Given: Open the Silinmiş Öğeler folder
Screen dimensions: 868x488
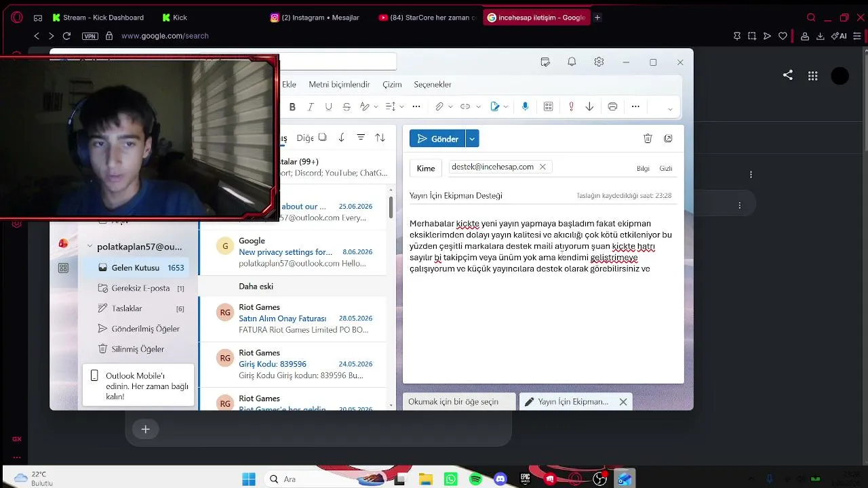Looking at the screenshot, I should (141, 349).
